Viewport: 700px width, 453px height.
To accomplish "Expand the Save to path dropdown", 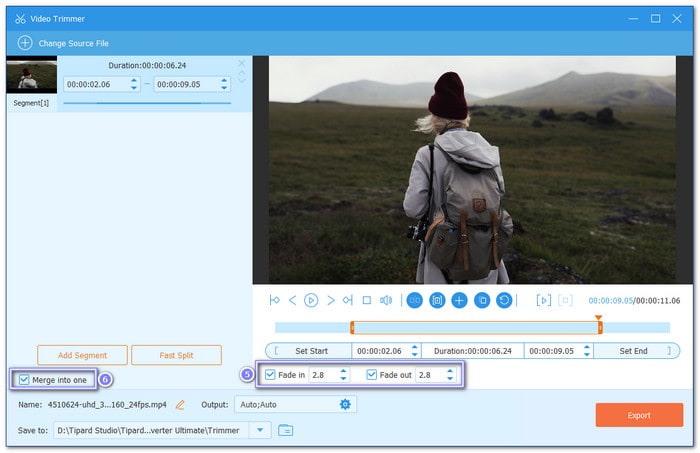I will [260, 430].
